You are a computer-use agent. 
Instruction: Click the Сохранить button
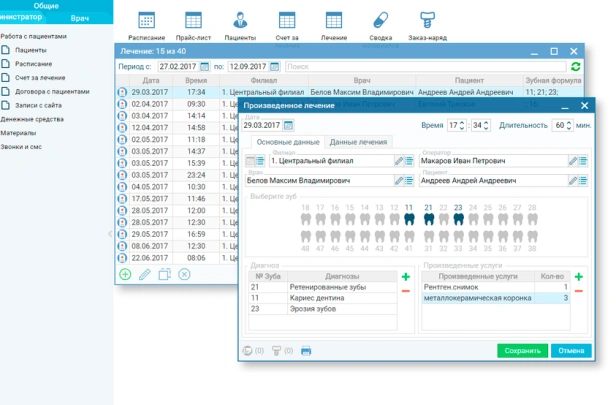522,351
